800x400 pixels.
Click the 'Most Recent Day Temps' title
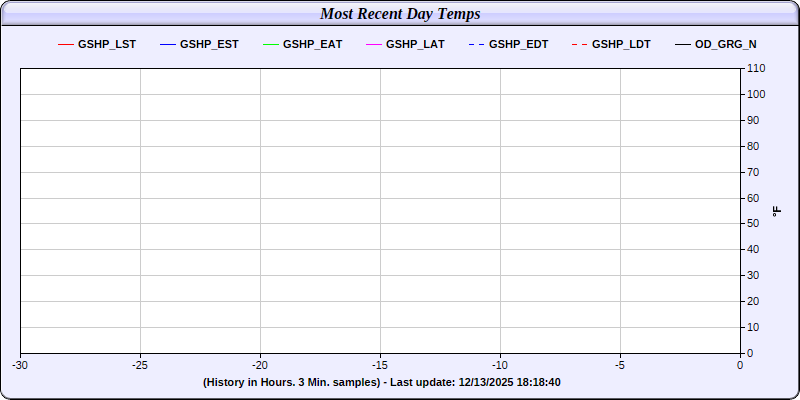point(400,14)
